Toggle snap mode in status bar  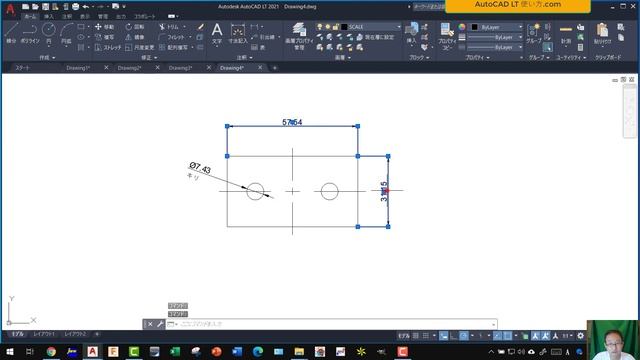tap(426, 336)
